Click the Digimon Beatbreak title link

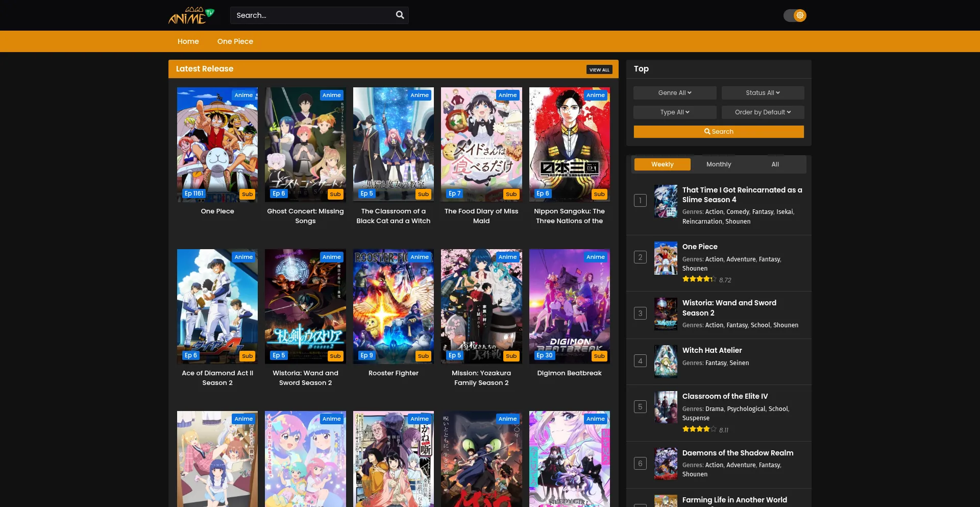[570, 373]
